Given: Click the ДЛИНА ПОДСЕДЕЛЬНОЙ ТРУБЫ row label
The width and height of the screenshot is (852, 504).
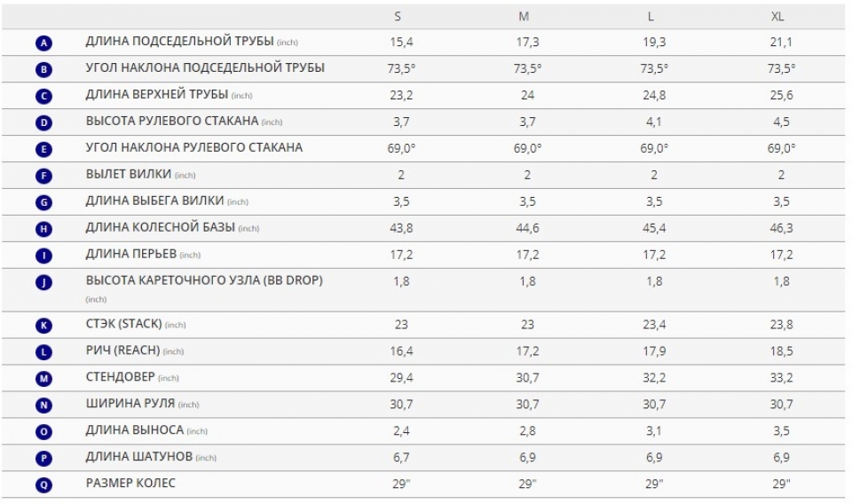Looking at the screenshot, I should [x=180, y=42].
